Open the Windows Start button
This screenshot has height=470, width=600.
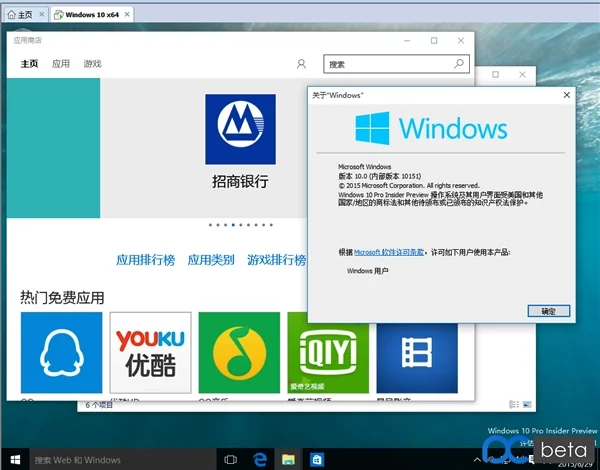click(x=15, y=460)
